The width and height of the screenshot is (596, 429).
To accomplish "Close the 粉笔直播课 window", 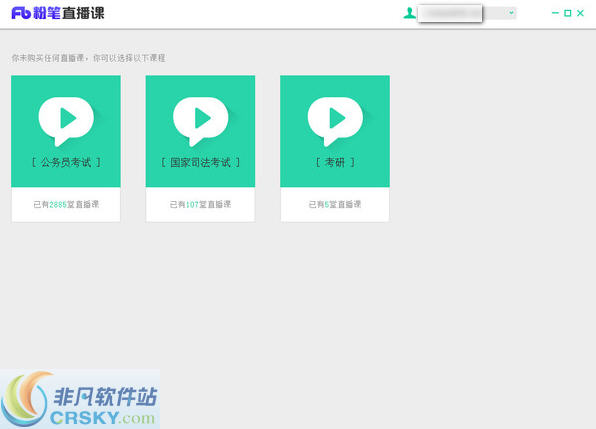I will point(580,13).
